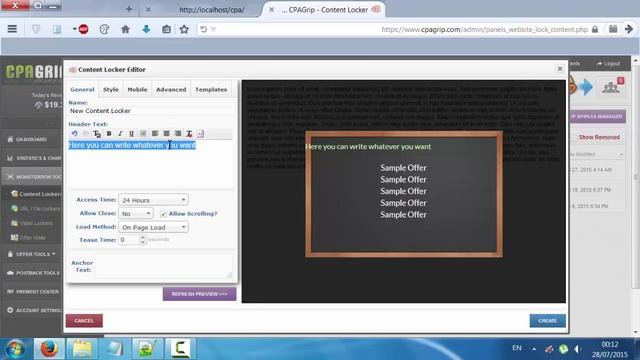The image size is (640, 360).
Task: Open the file explorer taskbar icon
Action: (x=82, y=349)
